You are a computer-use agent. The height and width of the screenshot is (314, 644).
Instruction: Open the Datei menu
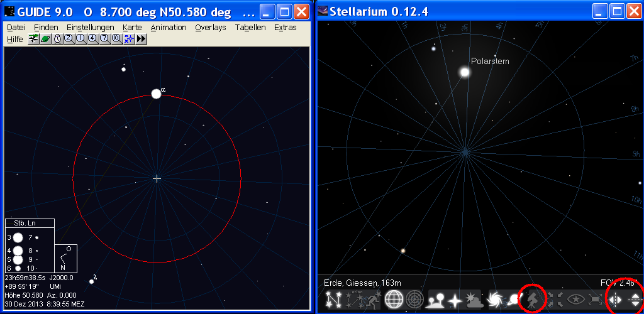(16, 28)
